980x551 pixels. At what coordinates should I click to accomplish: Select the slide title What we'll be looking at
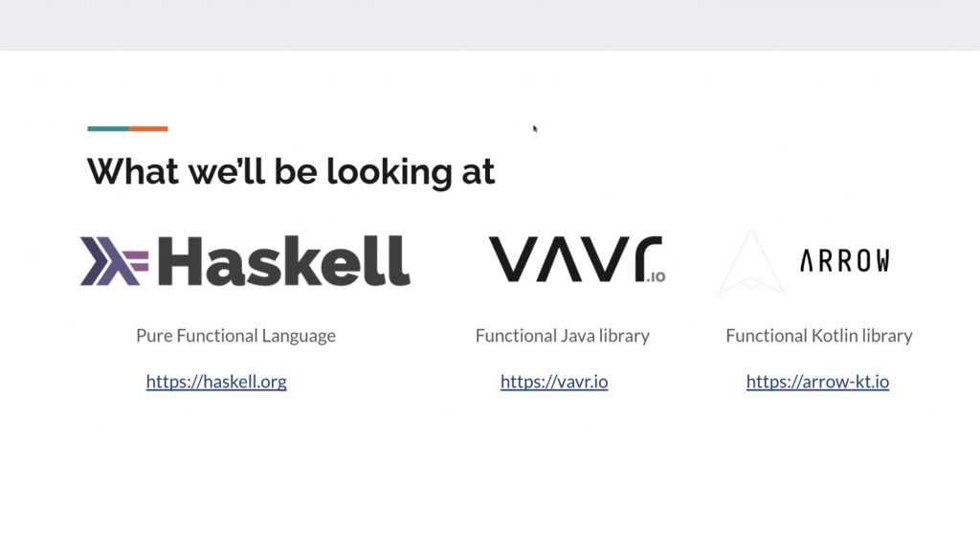pyautogui.click(x=291, y=172)
